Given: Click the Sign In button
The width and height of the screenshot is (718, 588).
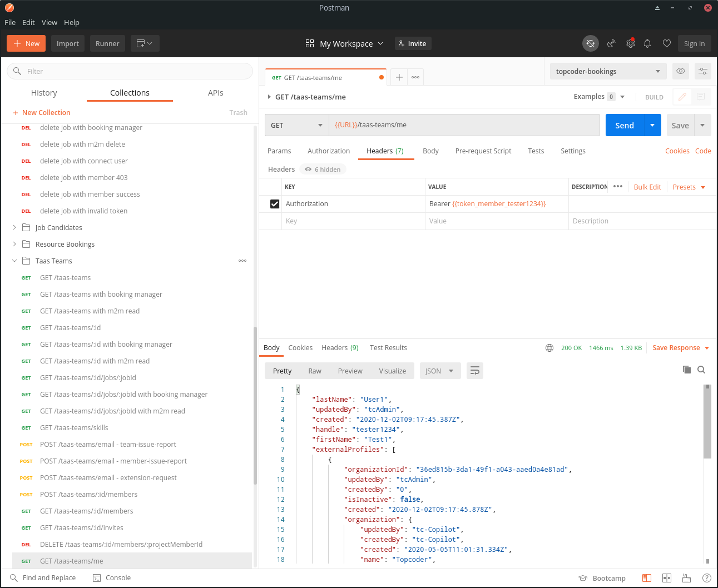Looking at the screenshot, I should [x=694, y=43].
